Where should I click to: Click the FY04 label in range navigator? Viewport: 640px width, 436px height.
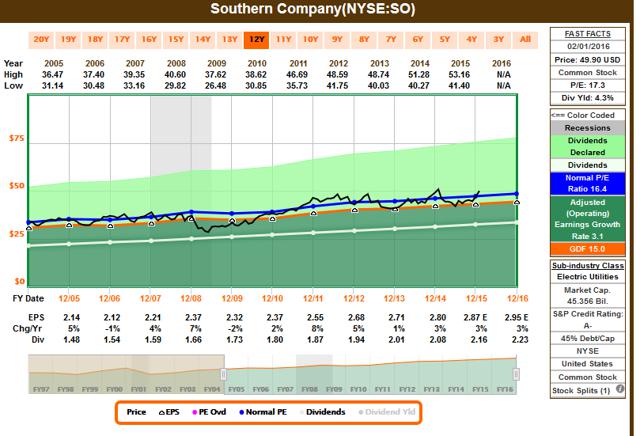212,389
